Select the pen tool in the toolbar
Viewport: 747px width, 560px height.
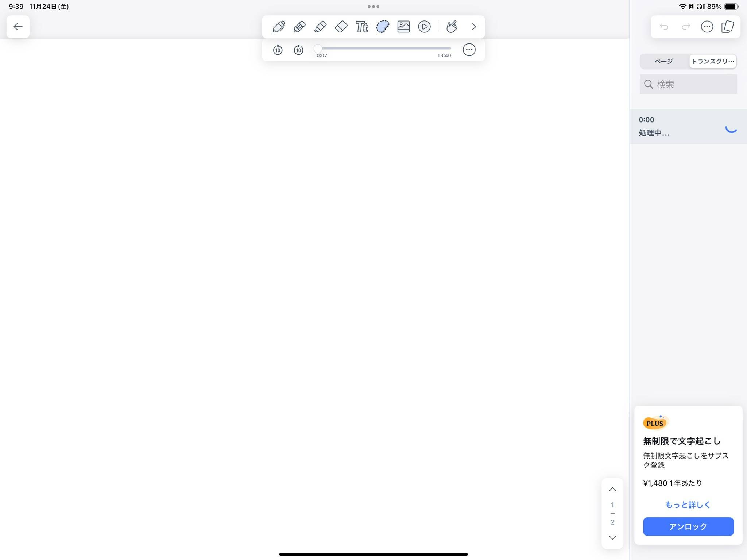tap(278, 26)
